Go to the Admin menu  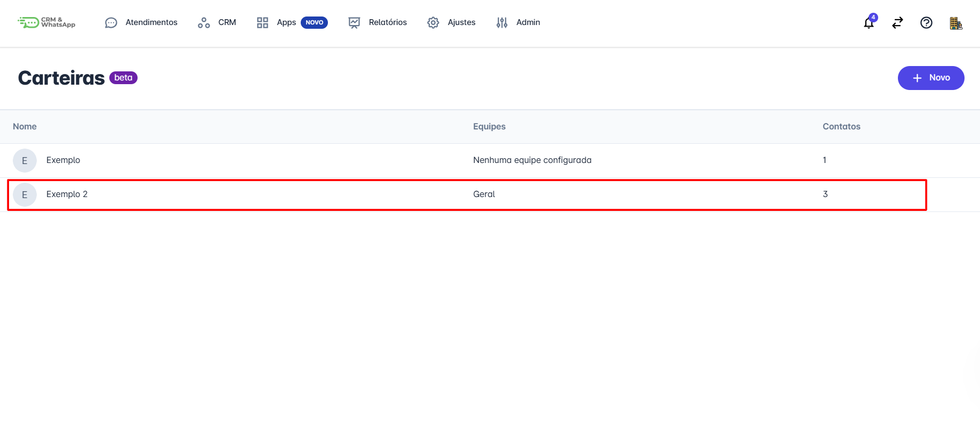pyautogui.click(x=528, y=22)
